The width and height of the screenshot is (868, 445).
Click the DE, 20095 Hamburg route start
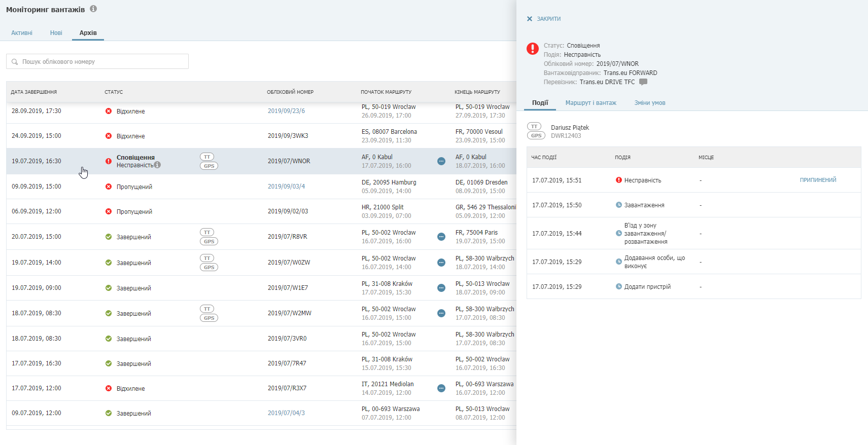click(389, 182)
